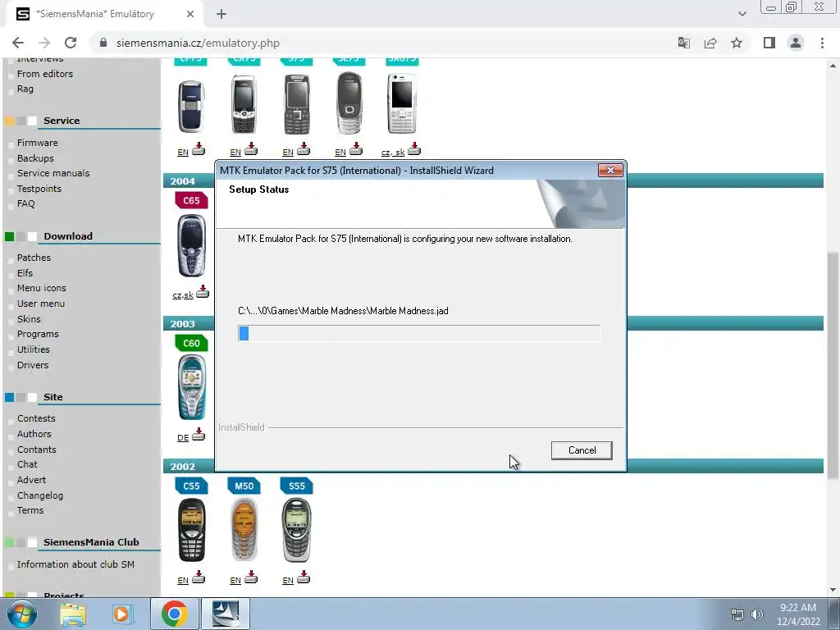Click the network tray icon
The height and width of the screenshot is (630, 840).
pyautogui.click(x=737, y=614)
